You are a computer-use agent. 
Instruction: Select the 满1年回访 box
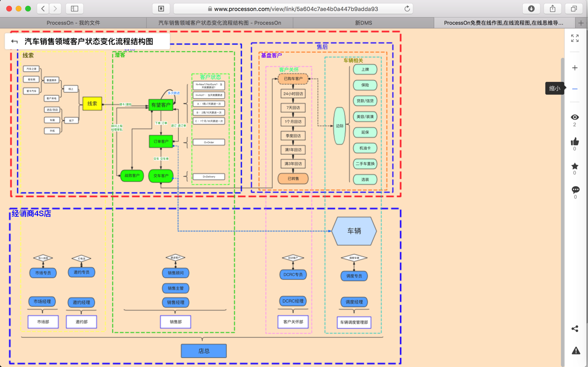pos(293,150)
